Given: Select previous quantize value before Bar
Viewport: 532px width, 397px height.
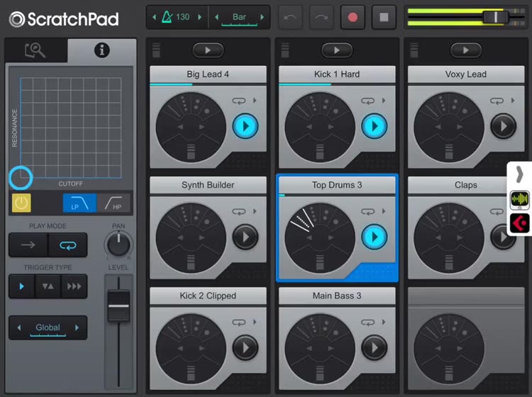Looking at the screenshot, I should (x=217, y=17).
